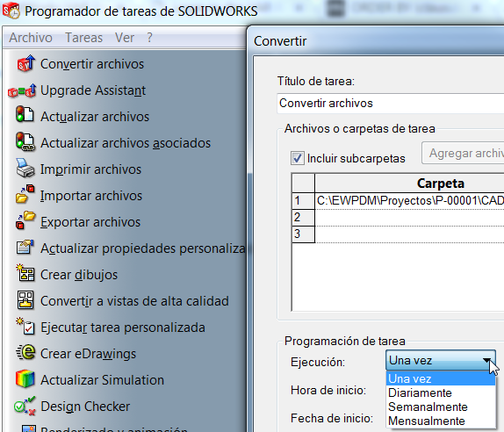Click the Convertir archivos icon in task list
The height and width of the screenshot is (432, 504).
[x=25, y=63]
